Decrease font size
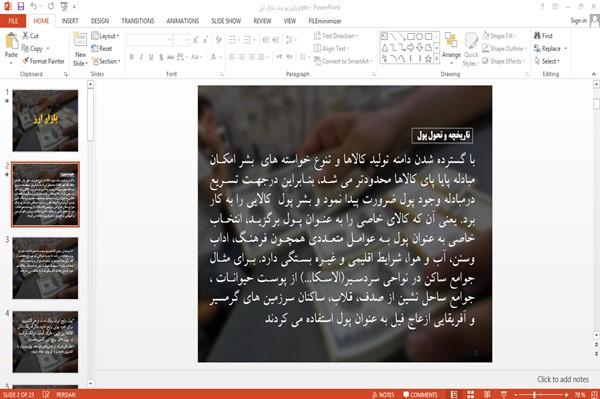 click(x=205, y=40)
